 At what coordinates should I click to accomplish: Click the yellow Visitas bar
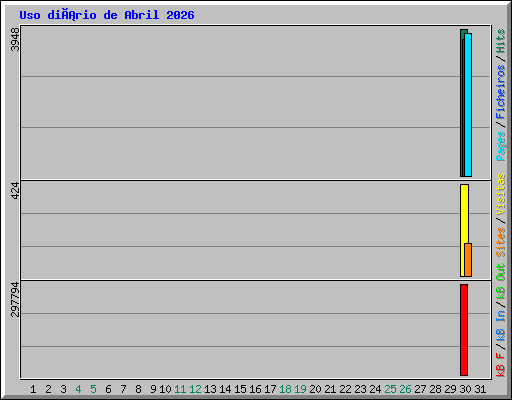463,230
